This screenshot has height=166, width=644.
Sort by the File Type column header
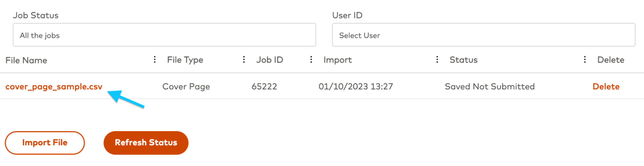(185, 60)
